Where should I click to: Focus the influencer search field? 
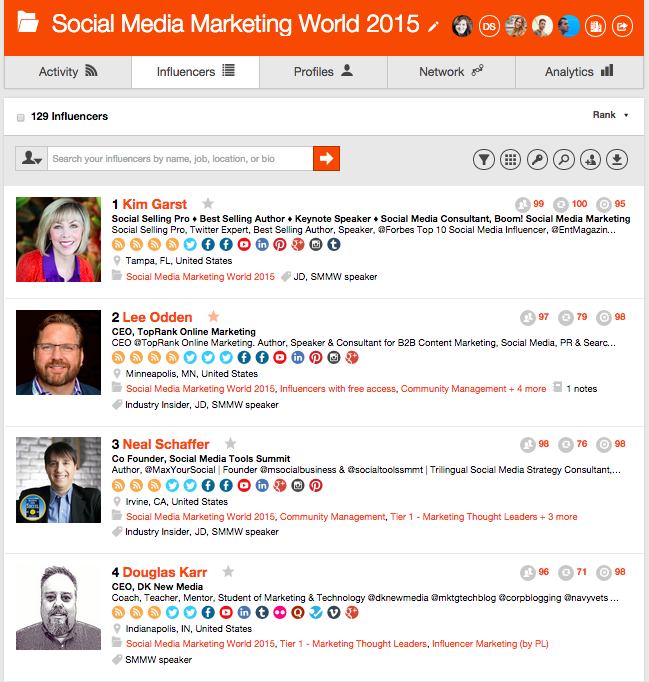click(180, 158)
